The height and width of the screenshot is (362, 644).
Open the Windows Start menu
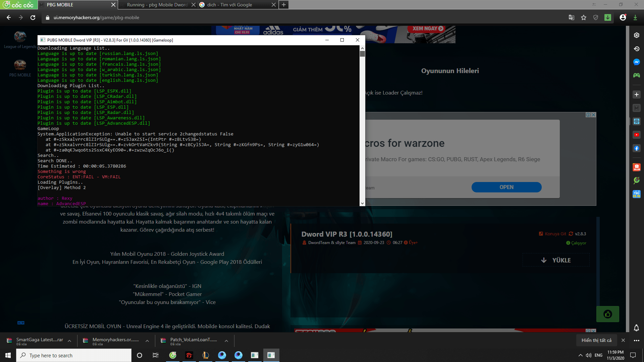(8, 355)
